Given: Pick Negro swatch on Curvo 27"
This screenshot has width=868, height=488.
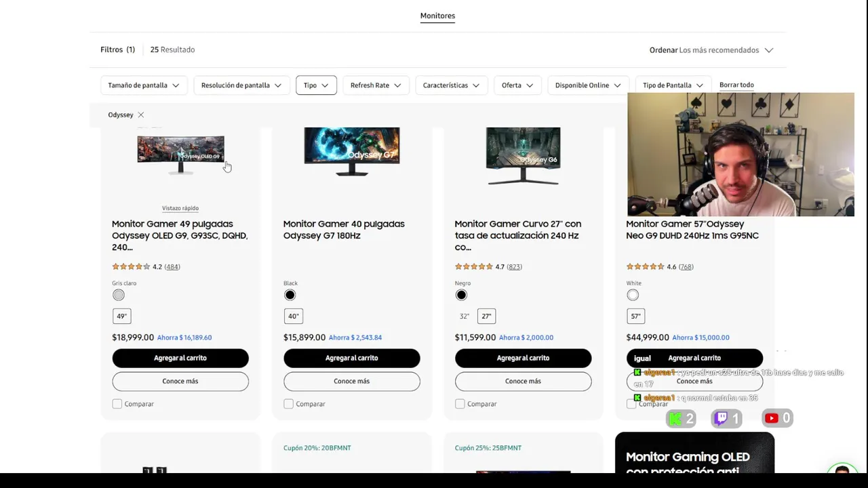Looking at the screenshot, I should coord(461,295).
